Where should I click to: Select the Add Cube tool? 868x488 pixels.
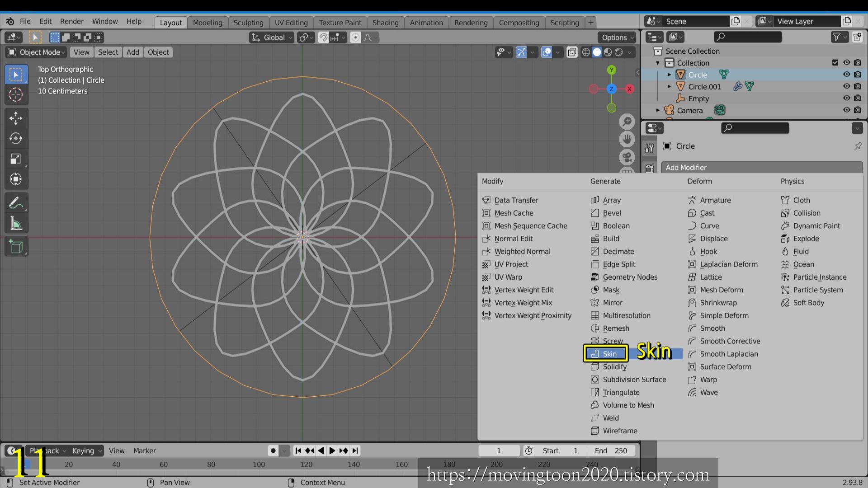16,247
